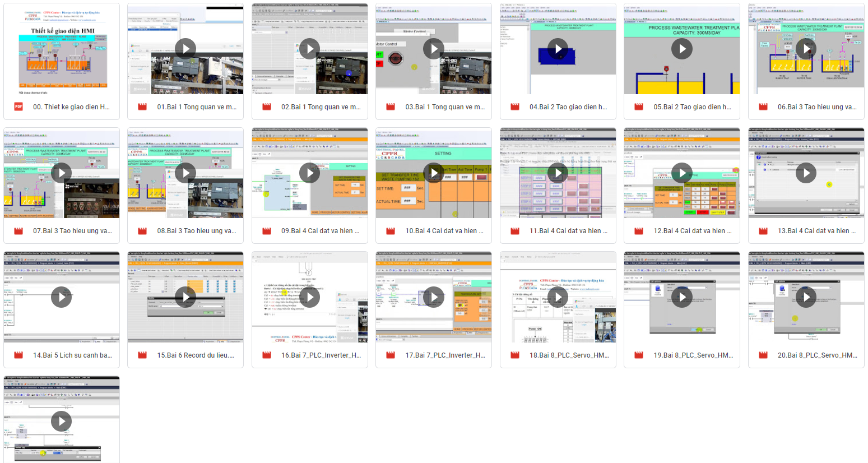Play the 11.Bai 4 Cai dat video
The height and width of the screenshot is (463, 868).
pyautogui.click(x=558, y=173)
